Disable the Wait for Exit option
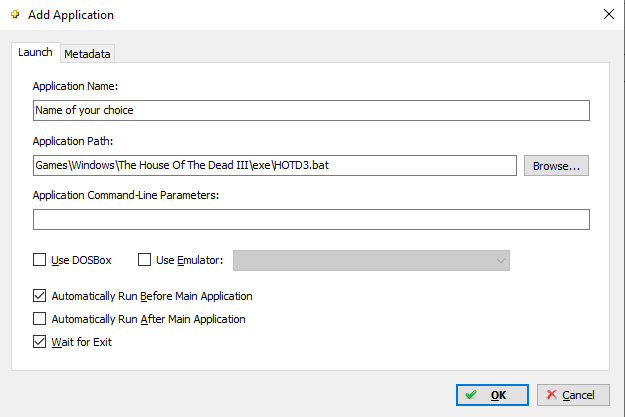 [x=39, y=342]
